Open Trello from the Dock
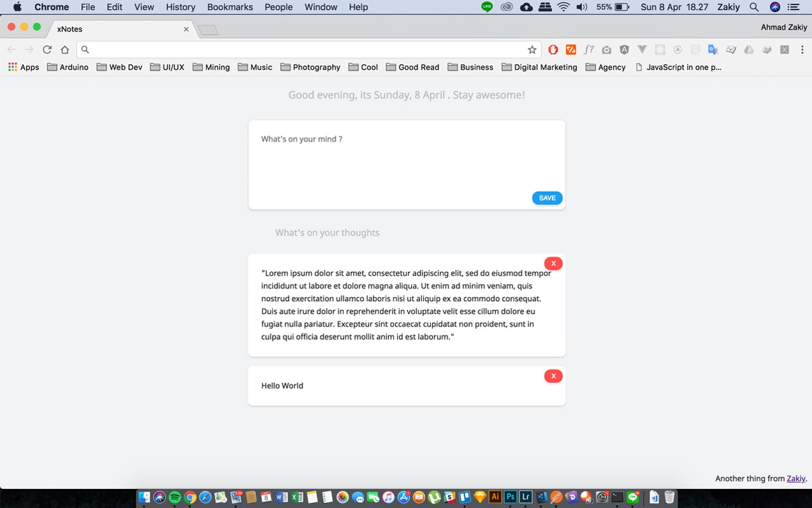Viewport: 812px width, 508px height. click(465, 497)
